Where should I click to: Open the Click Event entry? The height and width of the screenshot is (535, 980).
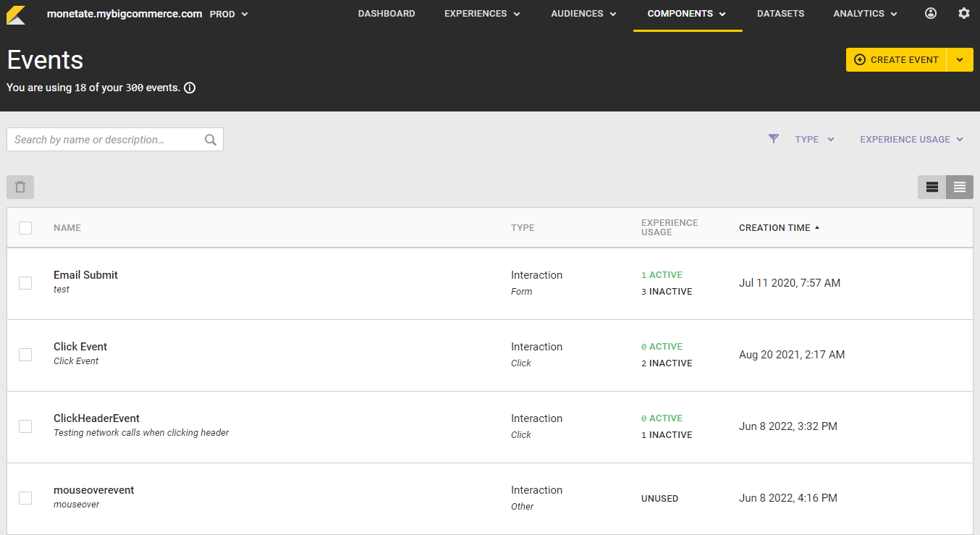click(x=80, y=347)
